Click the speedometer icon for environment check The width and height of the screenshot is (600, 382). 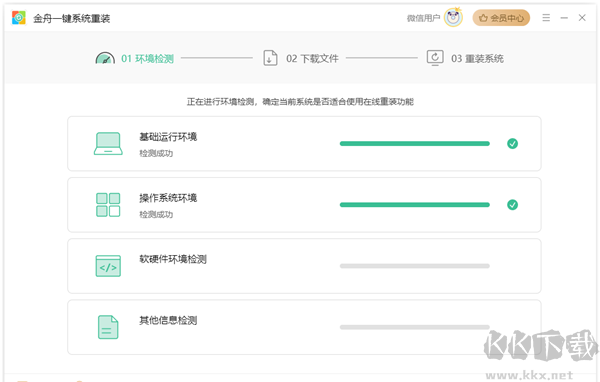105,58
